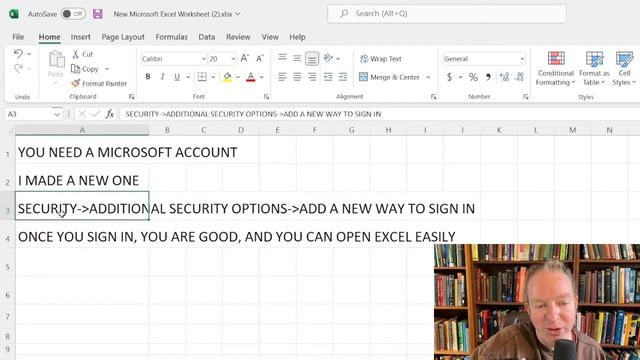Select cell 'I MADE A NEW ONE'

point(82,178)
